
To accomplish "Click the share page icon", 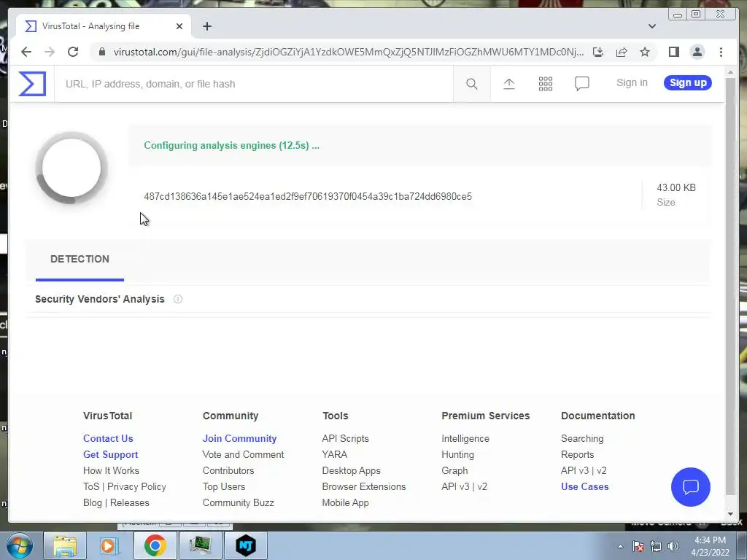I will pos(622,52).
